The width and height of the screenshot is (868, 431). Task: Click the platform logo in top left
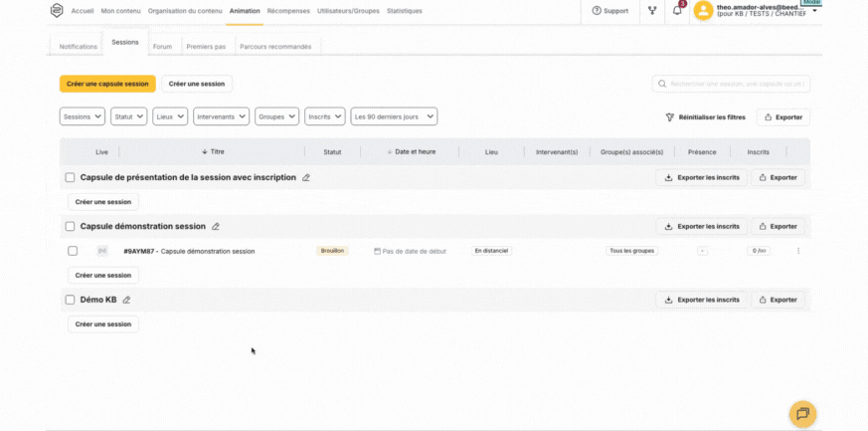57,11
